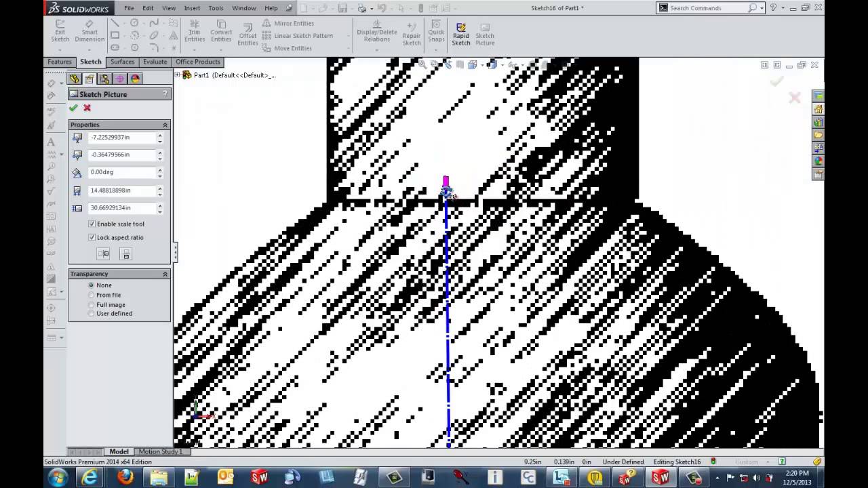The image size is (868, 488).
Task: Select Full image transparency option
Action: pos(92,304)
